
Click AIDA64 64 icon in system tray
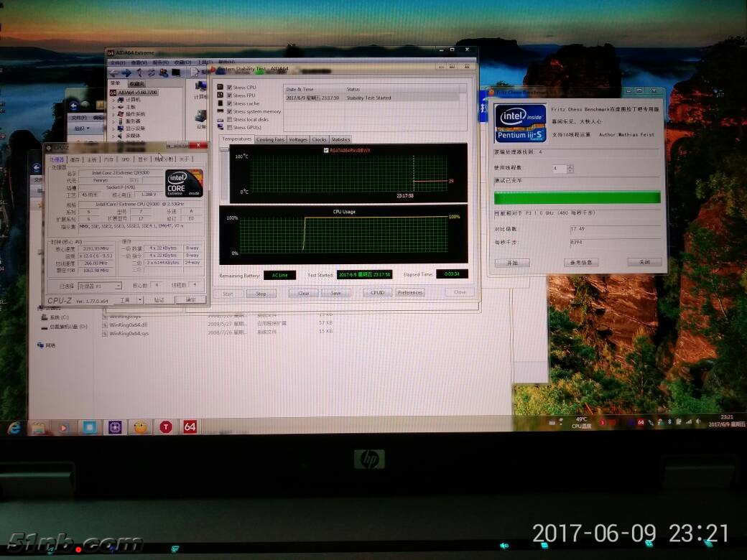point(641,422)
